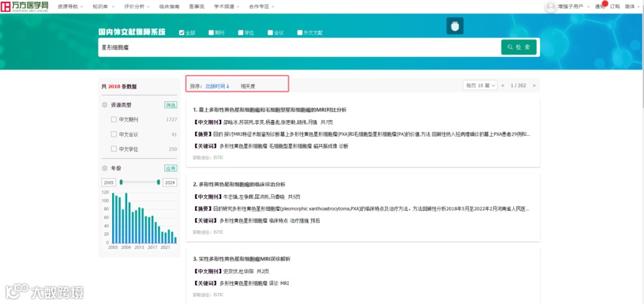Click the left year slider handle

(x=121, y=182)
